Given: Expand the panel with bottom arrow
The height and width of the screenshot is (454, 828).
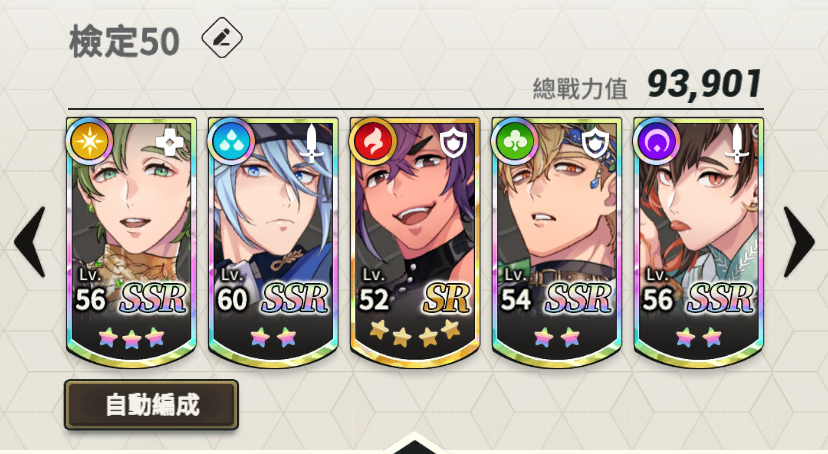Looking at the screenshot, I should tap(414, 443).
